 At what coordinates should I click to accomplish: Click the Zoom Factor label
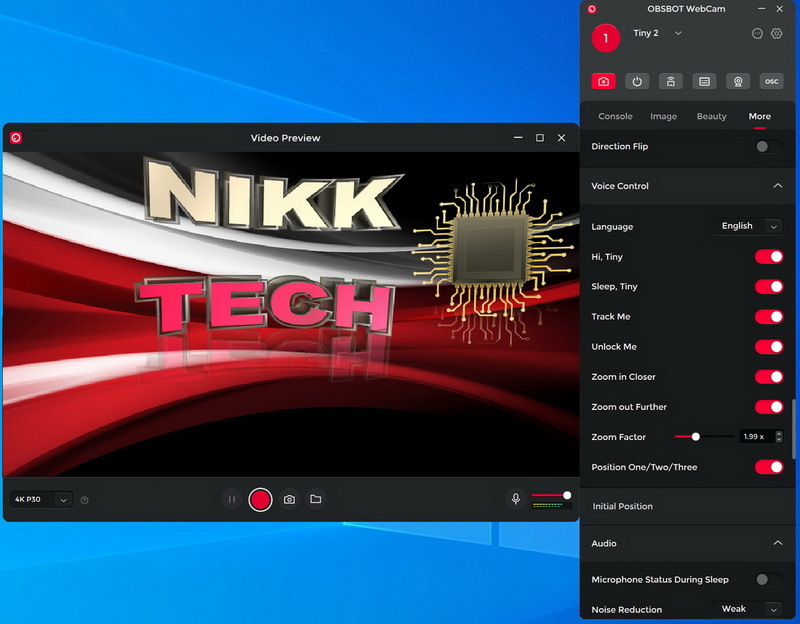point(618,437)
